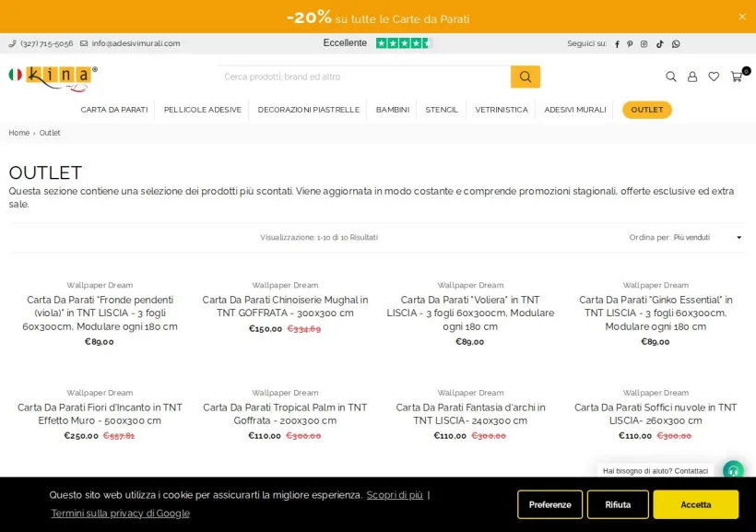Open Carta Da Parati Tropical Palm product
Viewport: 756px width, 532px height.
pos(285,414)
